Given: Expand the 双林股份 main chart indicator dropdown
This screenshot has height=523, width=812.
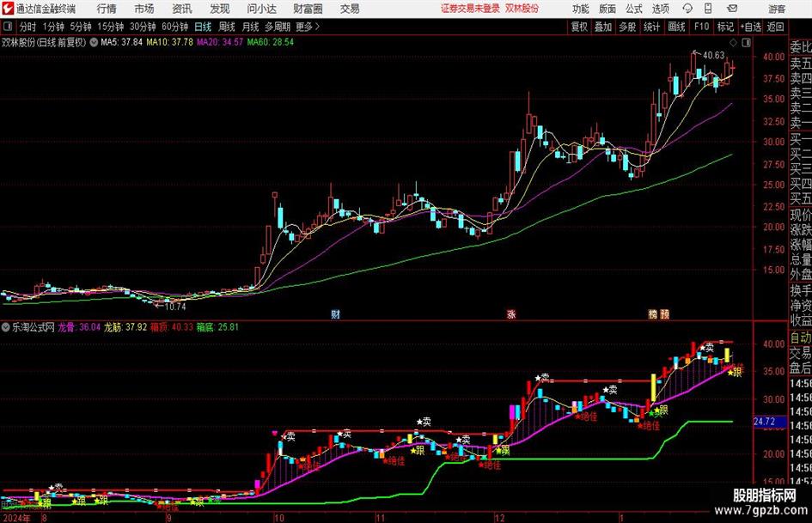Looking at the screenshot, I should pyautogui.click(x=94, y=42).
